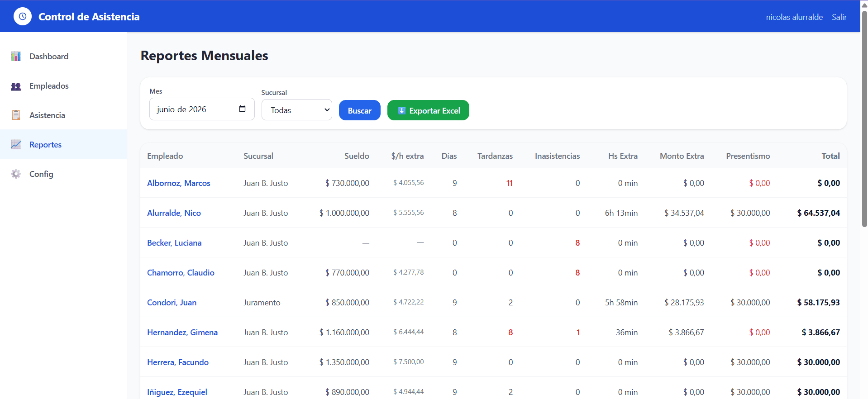Click the $/h extra column header
868x399 pixels.
click(407, 156)
